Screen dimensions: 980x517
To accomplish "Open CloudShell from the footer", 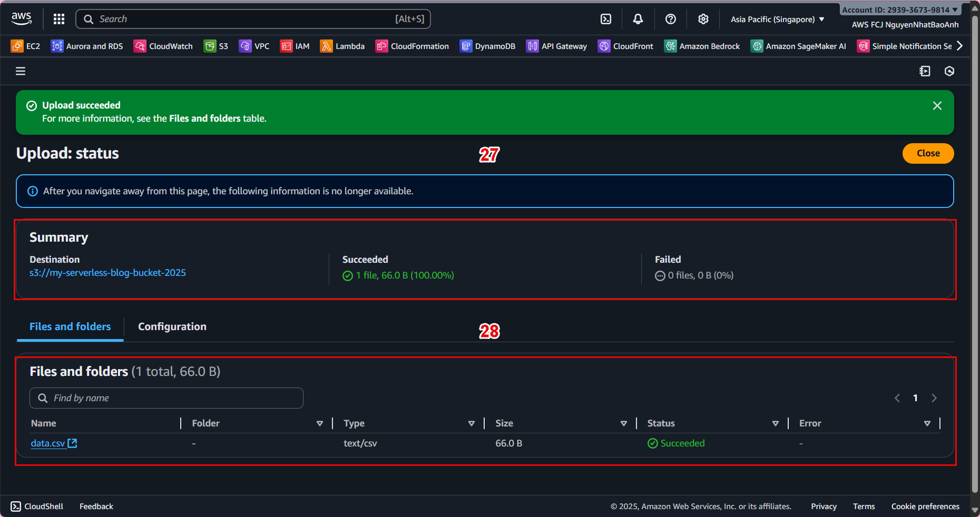I will click(x=37, y=506).
